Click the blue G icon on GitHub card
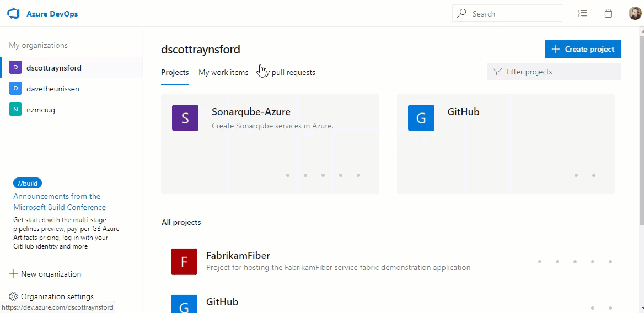The height and width of the screenshot is (313, 644). pyautogui.click(x=421, y=118)
